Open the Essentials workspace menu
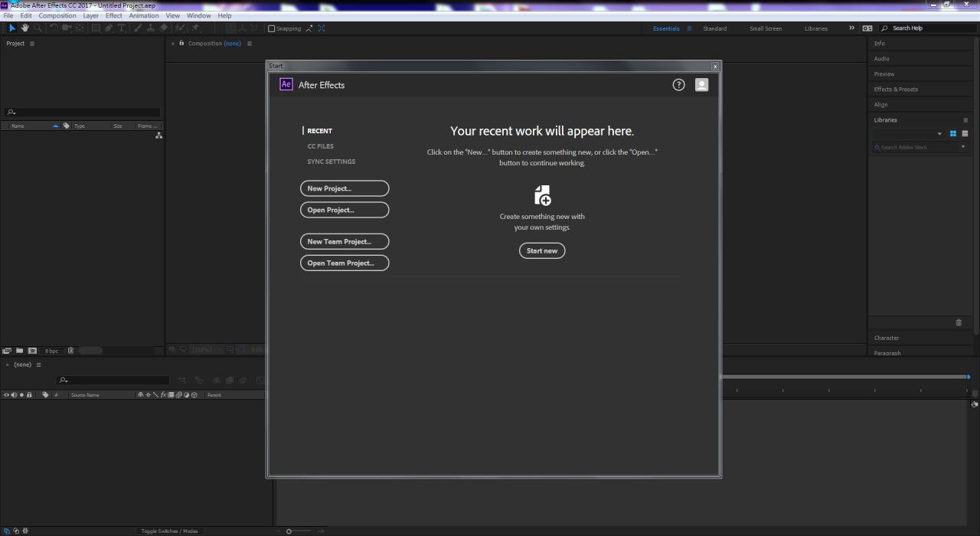The height and width of the screenshot is (536, 980). (x=689, y=28)
